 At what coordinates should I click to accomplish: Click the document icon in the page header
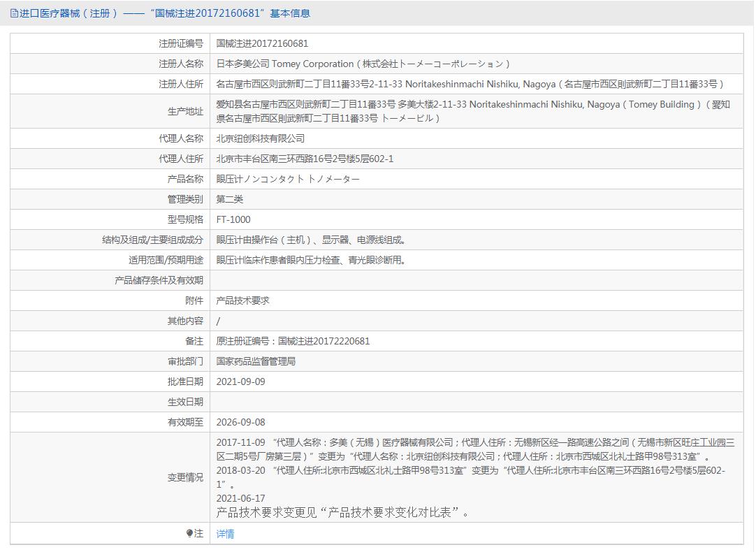pos(14,13)
